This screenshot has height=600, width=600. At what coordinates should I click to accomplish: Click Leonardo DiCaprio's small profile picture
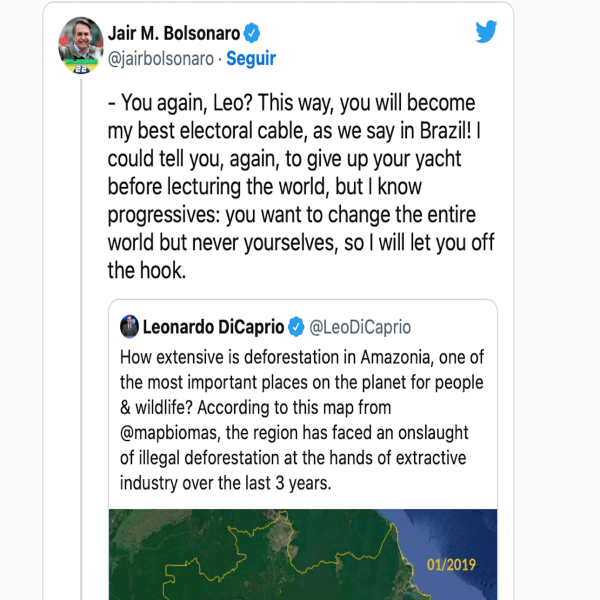(129, 327)
